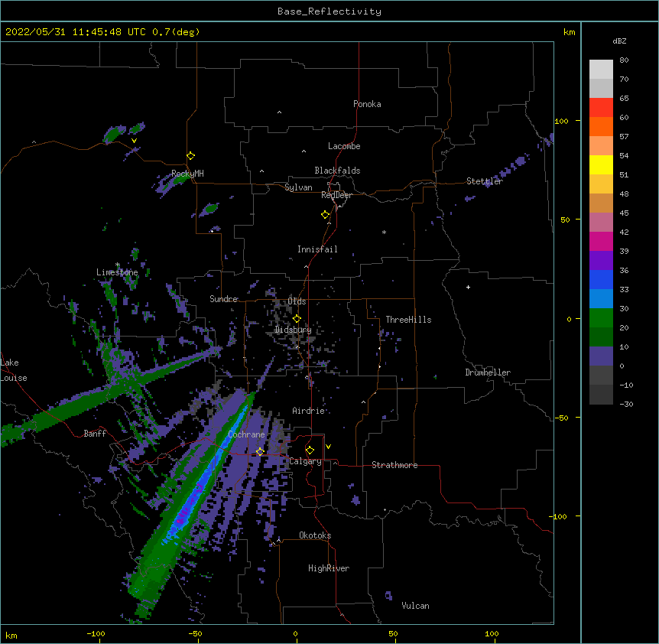Viewport: 659px width, 644px height.
Task: Click the Limestone label
Action: 117,272
